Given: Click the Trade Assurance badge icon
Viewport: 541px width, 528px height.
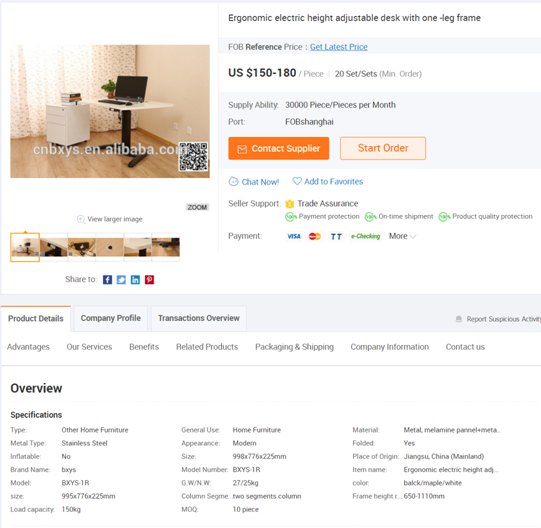Looking at the screenshot, I should coord(290,204).
